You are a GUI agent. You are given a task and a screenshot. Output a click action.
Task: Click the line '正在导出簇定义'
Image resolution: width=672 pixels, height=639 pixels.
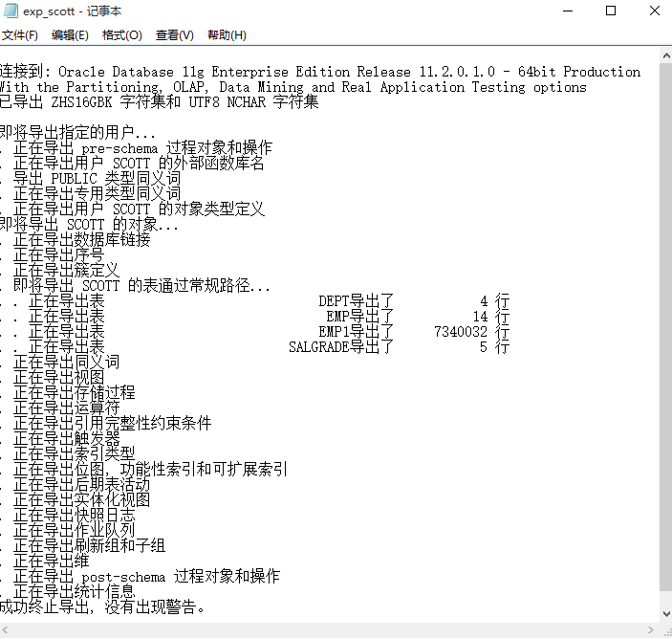click(x=66, y=270)
